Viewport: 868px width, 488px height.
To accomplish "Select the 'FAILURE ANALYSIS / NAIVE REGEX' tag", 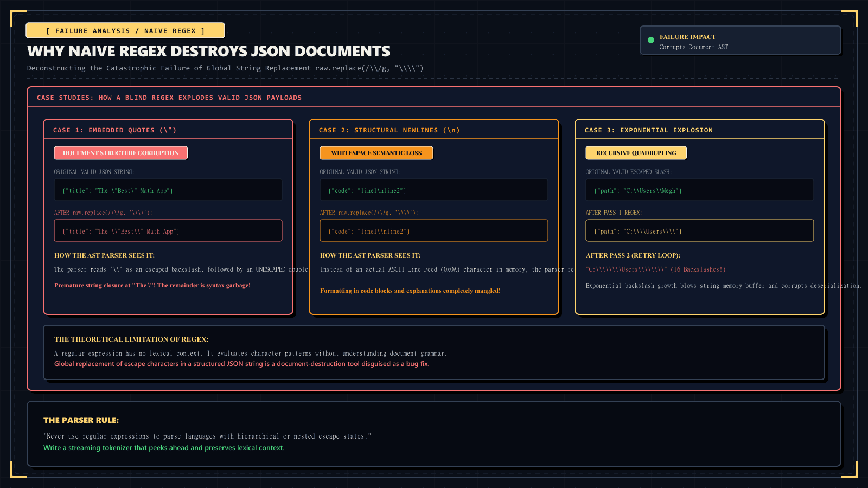I will [x=125, y=30].
